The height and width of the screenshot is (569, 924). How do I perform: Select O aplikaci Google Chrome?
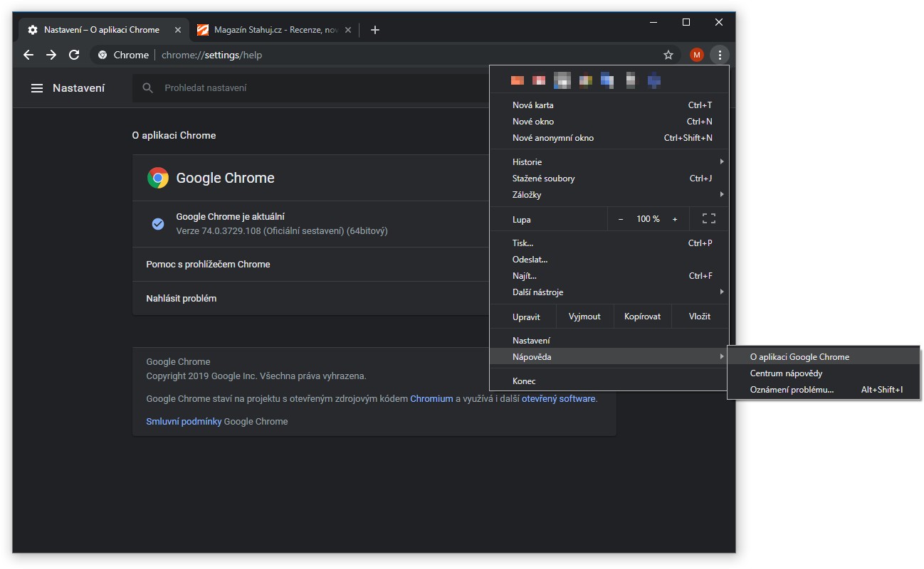824,357
